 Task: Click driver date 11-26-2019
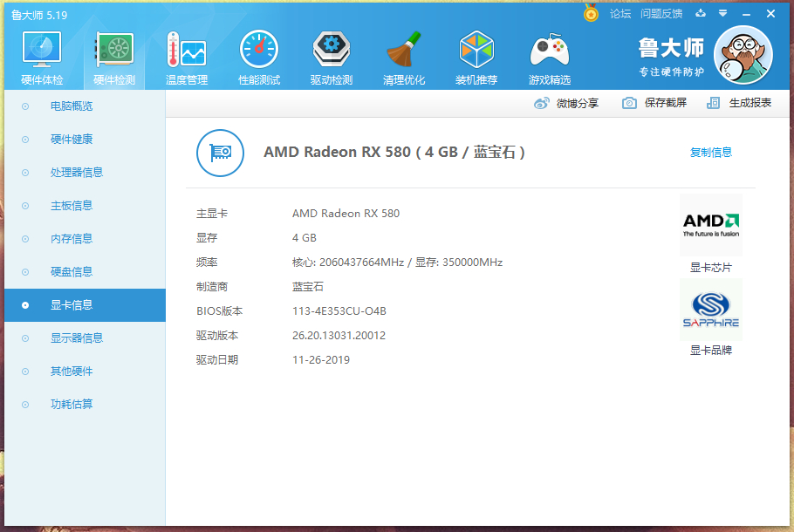tap(321, 360)
